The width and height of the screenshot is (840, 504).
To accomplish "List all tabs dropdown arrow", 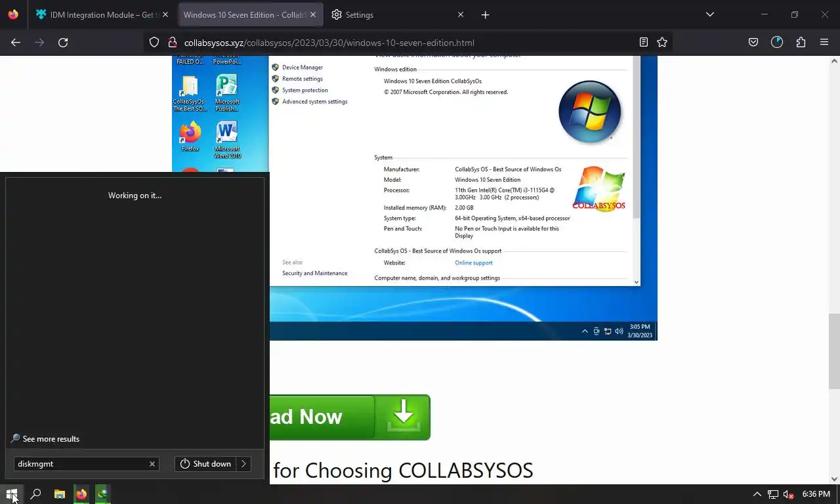I will click(x=709, y=14).
